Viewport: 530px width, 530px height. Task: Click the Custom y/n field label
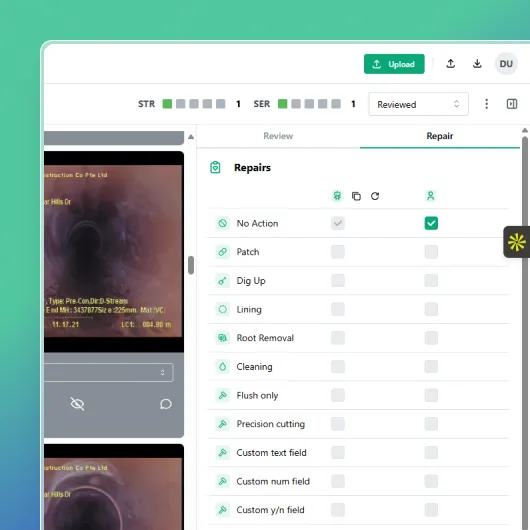(270, 510)
